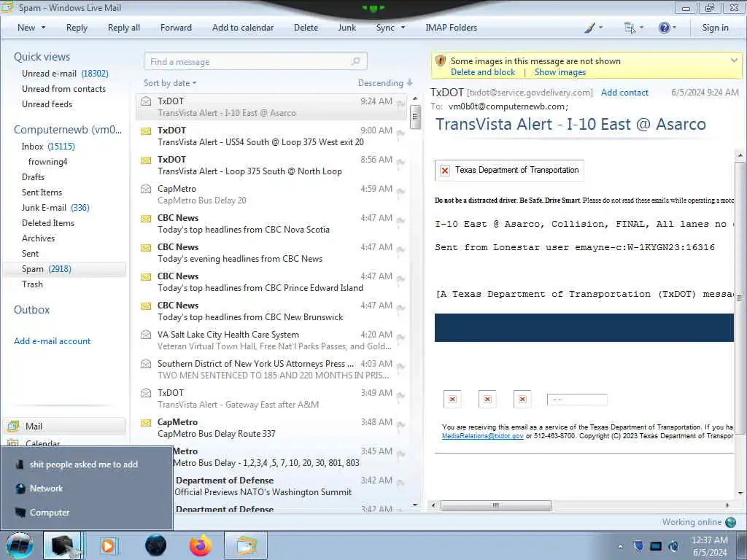This screenshot has width=747, height=560.
Task: Open Firefox from the taskbar
Action: coord(201,545)
